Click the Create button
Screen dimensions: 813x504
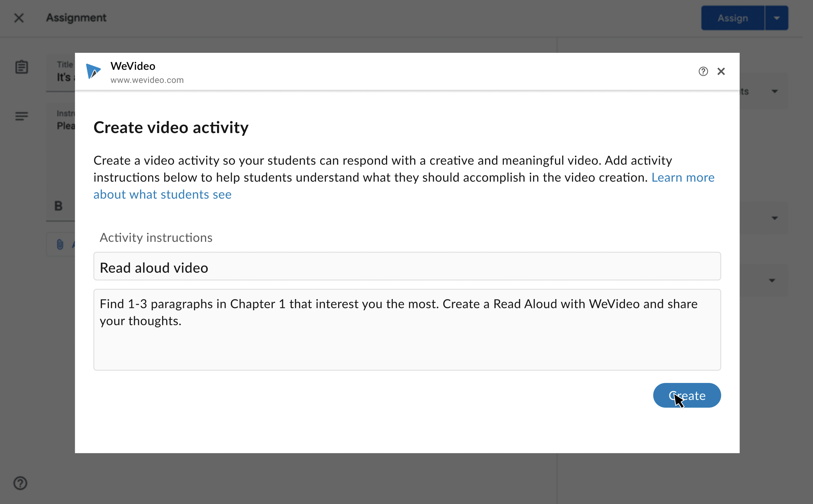(x=687, y=395)
